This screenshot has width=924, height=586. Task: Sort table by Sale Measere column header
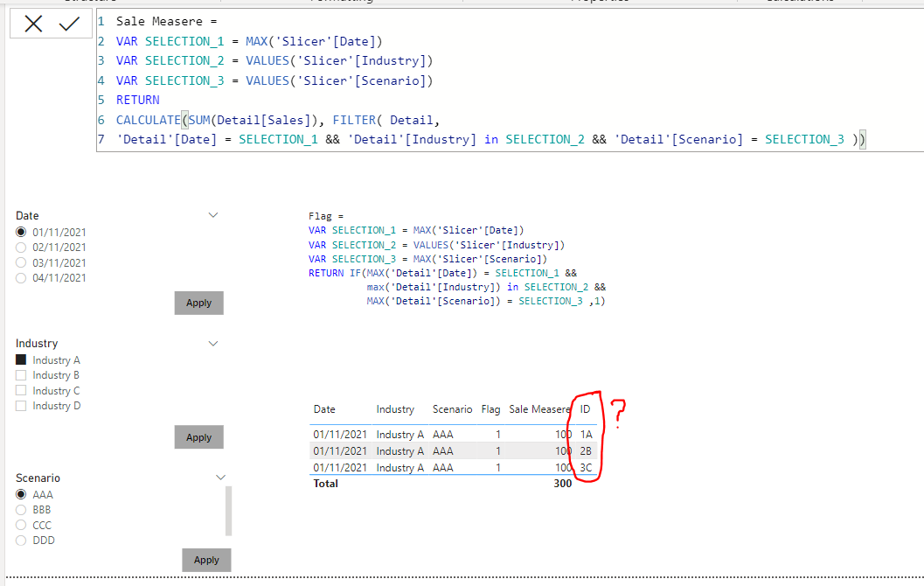[x=539, y=409]
